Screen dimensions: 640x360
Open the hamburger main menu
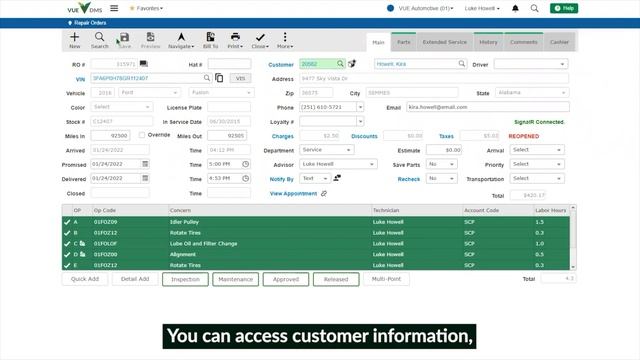click(114, 8)
